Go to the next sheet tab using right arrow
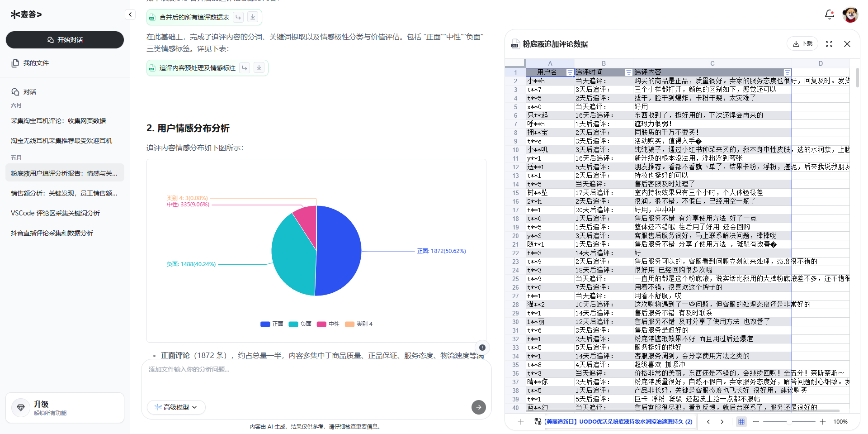 [722, 422]
